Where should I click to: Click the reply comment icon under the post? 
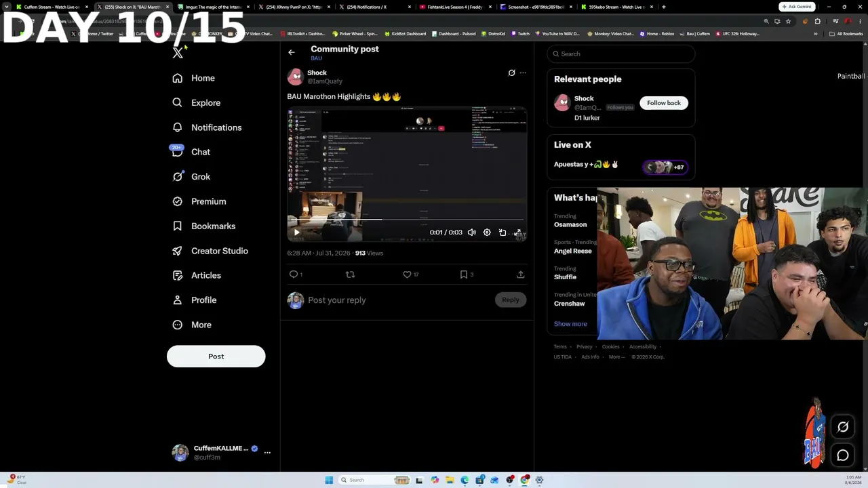(294, 274)
